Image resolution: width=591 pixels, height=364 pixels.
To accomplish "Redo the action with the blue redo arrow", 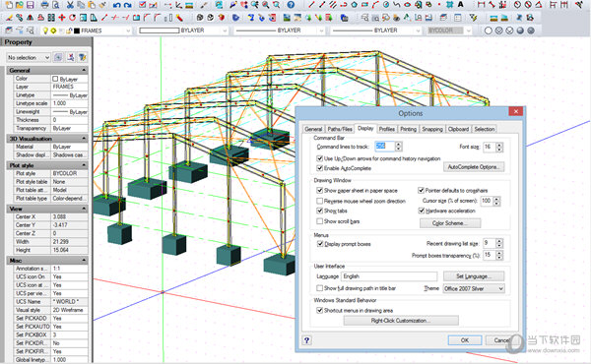I will pos(128,5).
